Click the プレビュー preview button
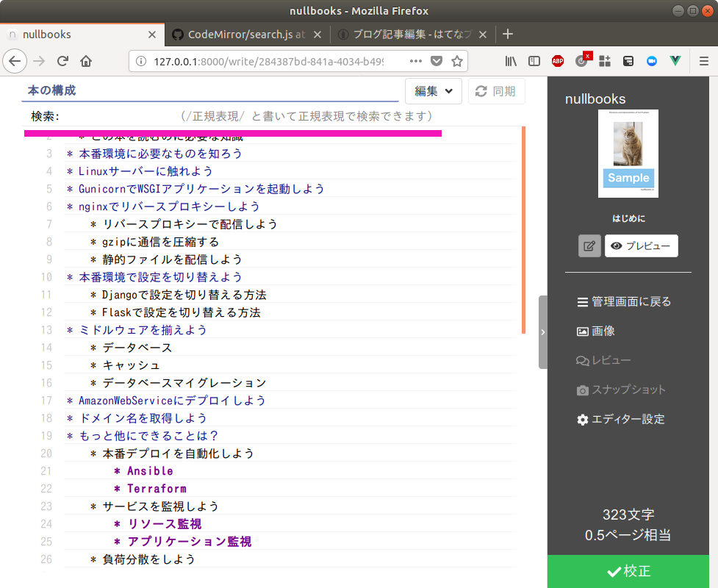The width and height of the screenshot is (718, 588). pos(641,246)
